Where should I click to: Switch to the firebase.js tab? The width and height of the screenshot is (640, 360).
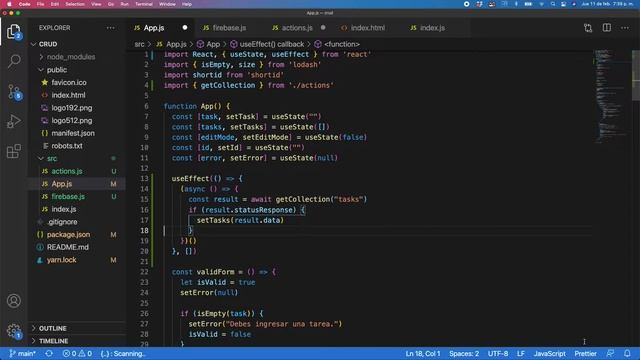[229, 28]
